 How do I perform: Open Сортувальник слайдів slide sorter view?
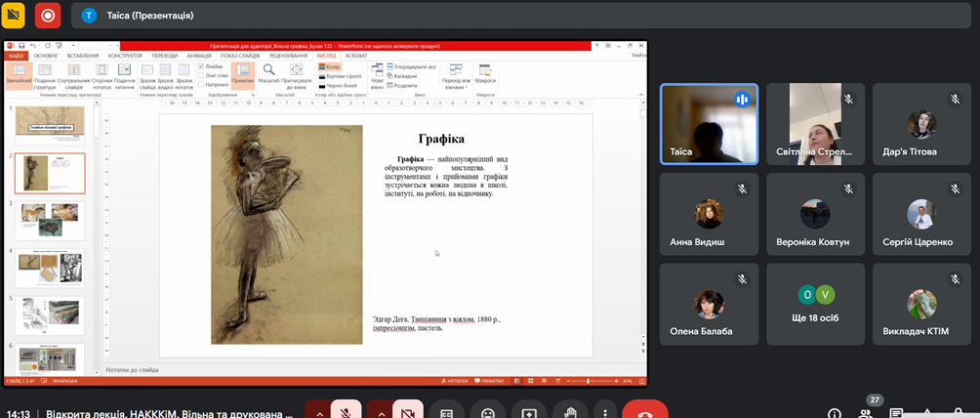pyautogui.click(x=74, y=76)
